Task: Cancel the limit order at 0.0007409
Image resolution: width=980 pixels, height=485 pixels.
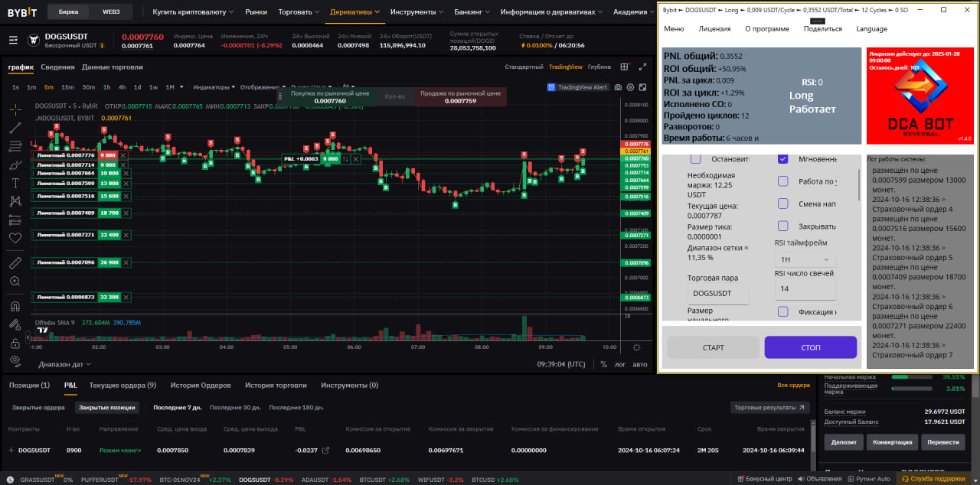Action: tap(126, 213)
